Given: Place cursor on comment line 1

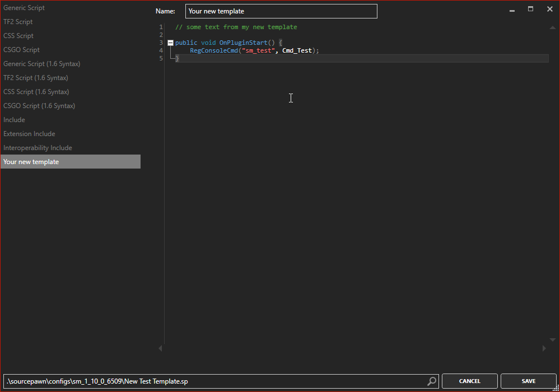Looking at the screenshot, I should click(236, 27).
